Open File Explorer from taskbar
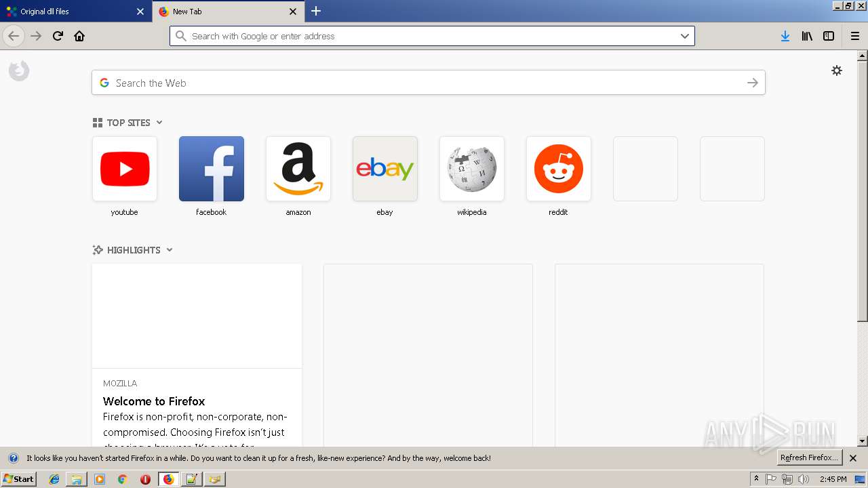868x488 pixels. click(x=77, y=479)
